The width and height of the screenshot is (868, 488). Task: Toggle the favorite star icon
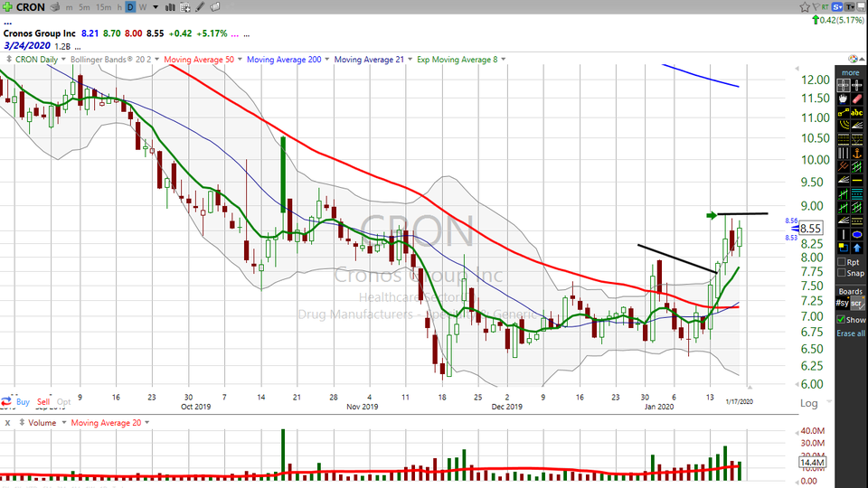(805, 7)
